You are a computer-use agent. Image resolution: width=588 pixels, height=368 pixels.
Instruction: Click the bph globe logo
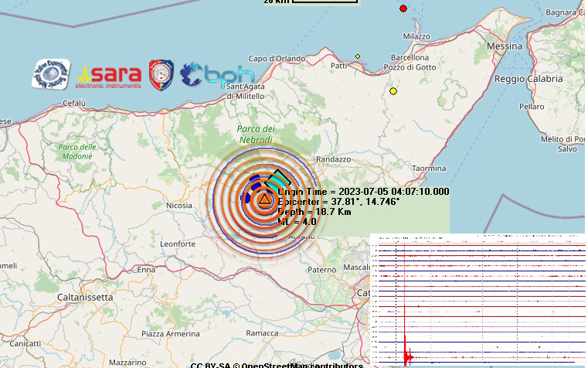click(217, 74)
